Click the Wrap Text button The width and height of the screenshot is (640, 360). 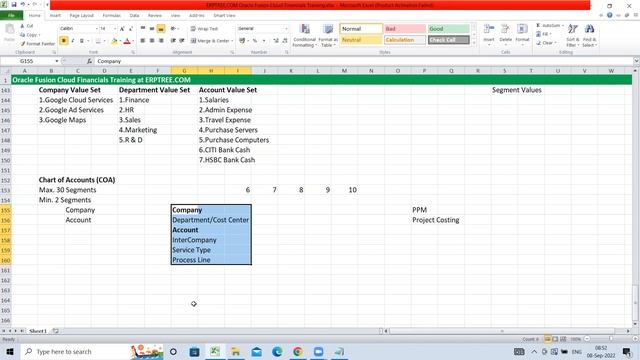(x=204, y=29)
